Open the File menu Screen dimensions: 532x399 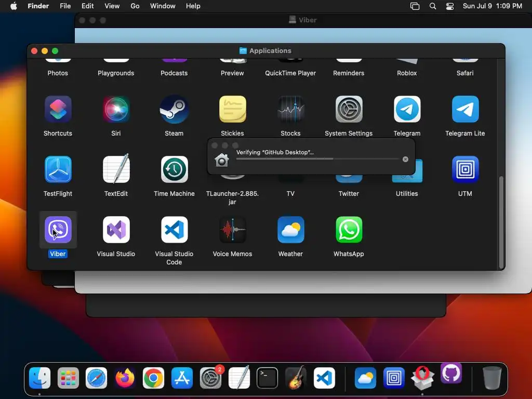pyautogui.click(x=65, y=6)
